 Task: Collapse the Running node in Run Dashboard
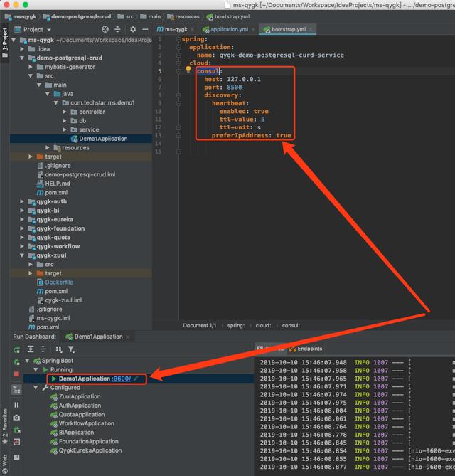36,369
